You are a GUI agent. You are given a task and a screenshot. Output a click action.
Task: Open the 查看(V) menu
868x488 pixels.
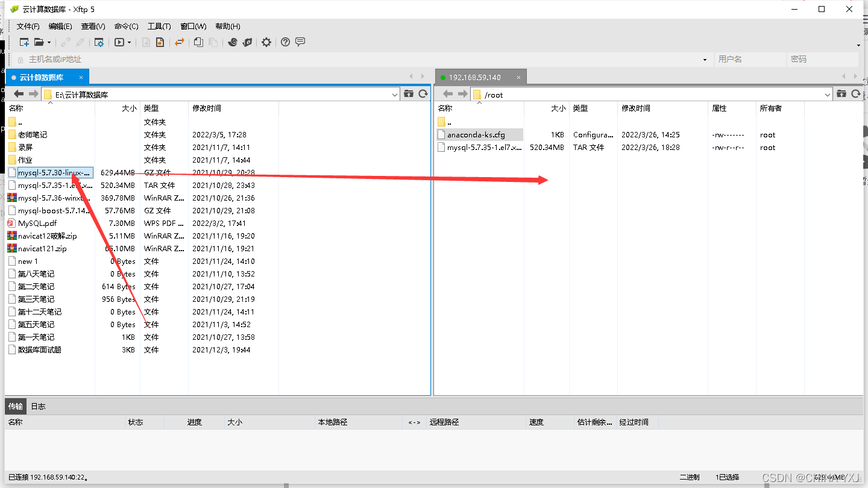point(93,27)
